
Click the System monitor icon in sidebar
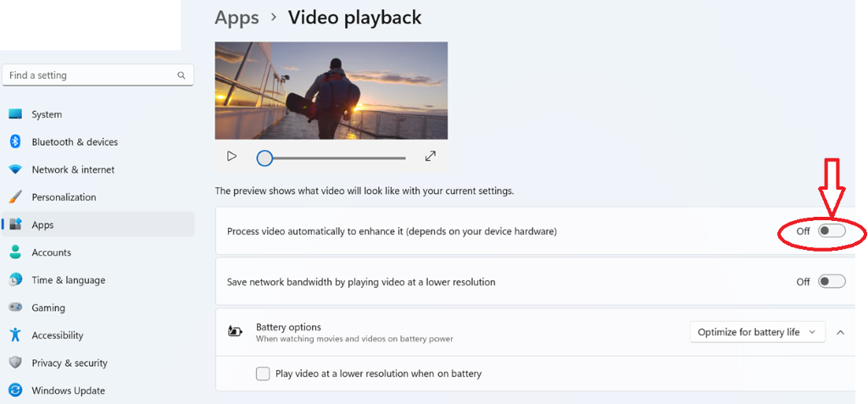15,114
